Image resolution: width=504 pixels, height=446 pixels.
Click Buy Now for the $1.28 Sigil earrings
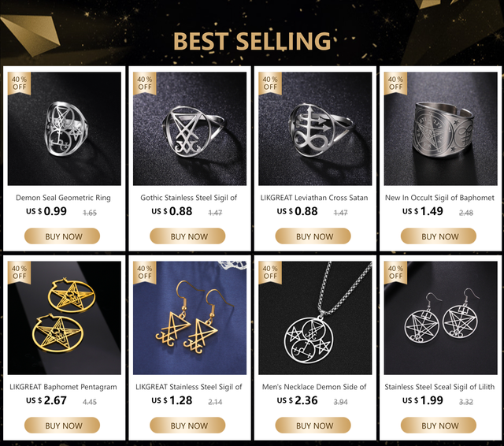click(187, 426)
